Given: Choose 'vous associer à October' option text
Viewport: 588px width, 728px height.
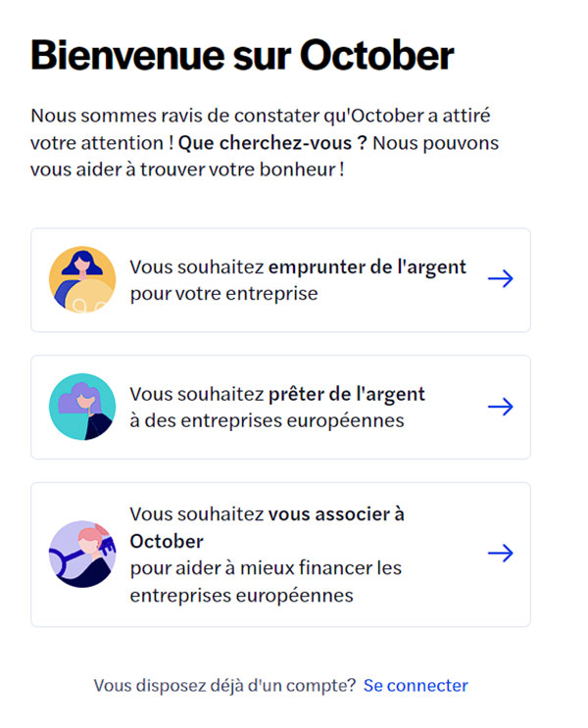Looking at the screenshot, I should coord(268,527).
